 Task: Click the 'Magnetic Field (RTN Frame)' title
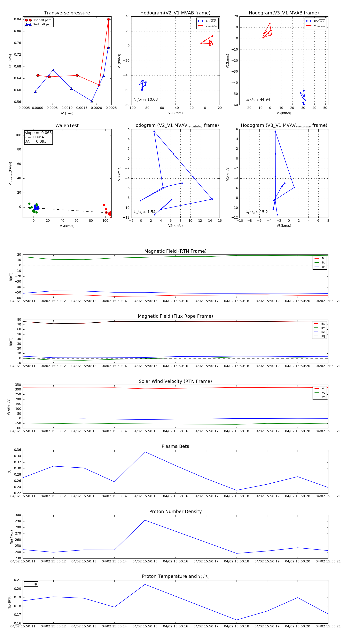(175, 251)
